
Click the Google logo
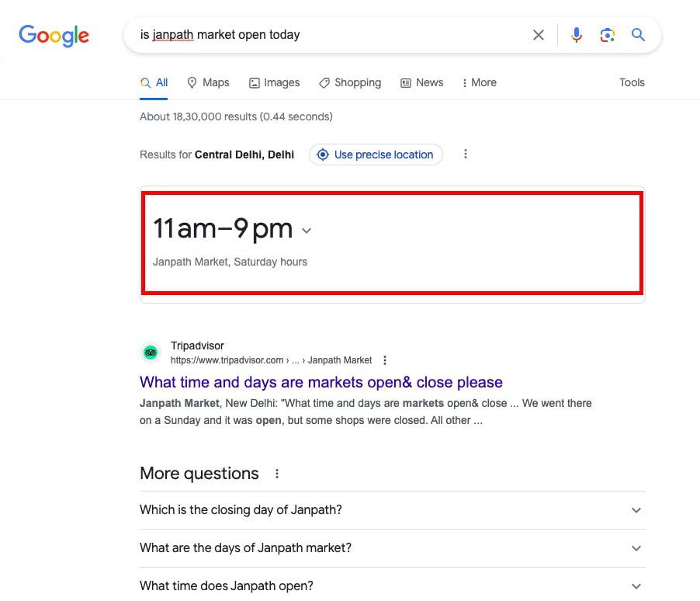(54, 35)
